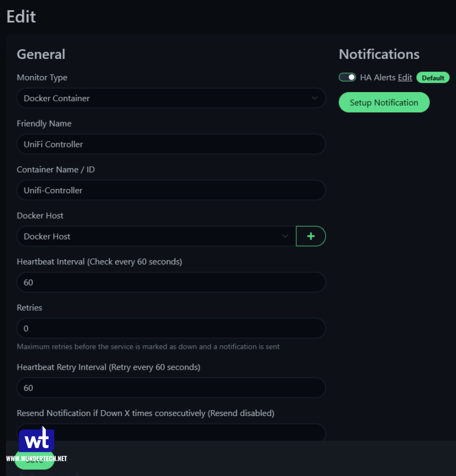Click the Setup Notification button
Image resolution: width=456 pixels, height=476 pixels.
tap(384, 102)
